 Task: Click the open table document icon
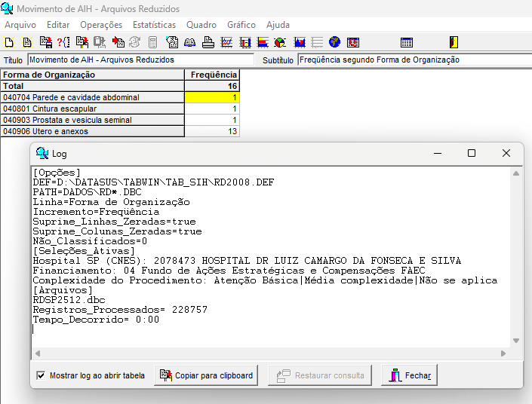pyautogui.click(x=27, y=42)
